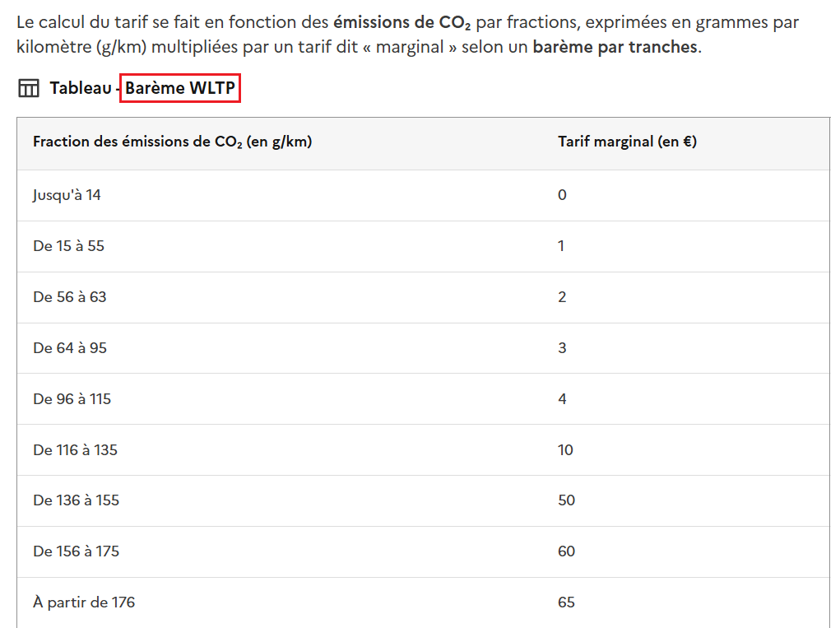Click the marginal tariff value 65
Viewport: 840px width, 628px height.
coord(566,602)
